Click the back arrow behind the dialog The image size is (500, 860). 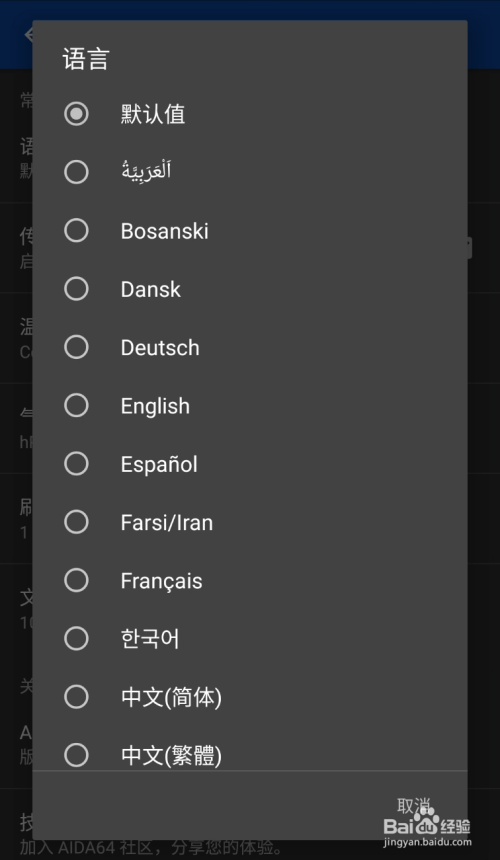(29, 34)
